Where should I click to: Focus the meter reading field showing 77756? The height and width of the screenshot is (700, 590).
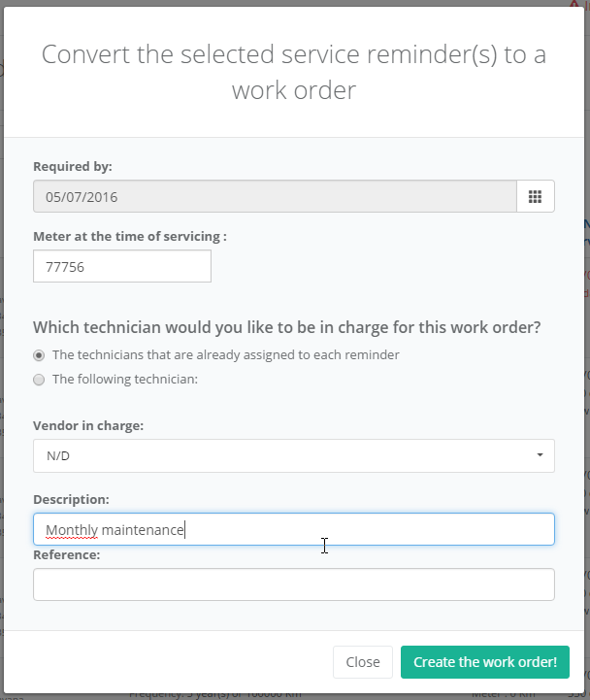(x=122, y=267)
